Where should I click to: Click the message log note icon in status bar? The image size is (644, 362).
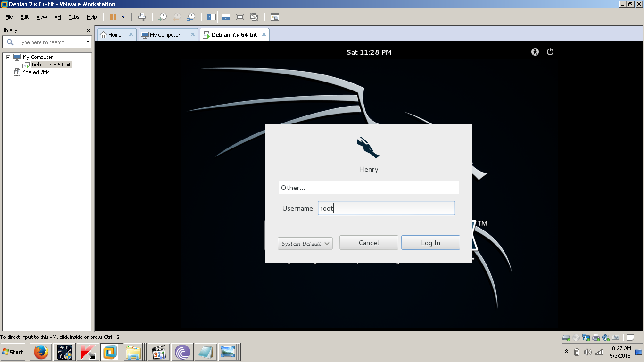[x=630, y=337]
